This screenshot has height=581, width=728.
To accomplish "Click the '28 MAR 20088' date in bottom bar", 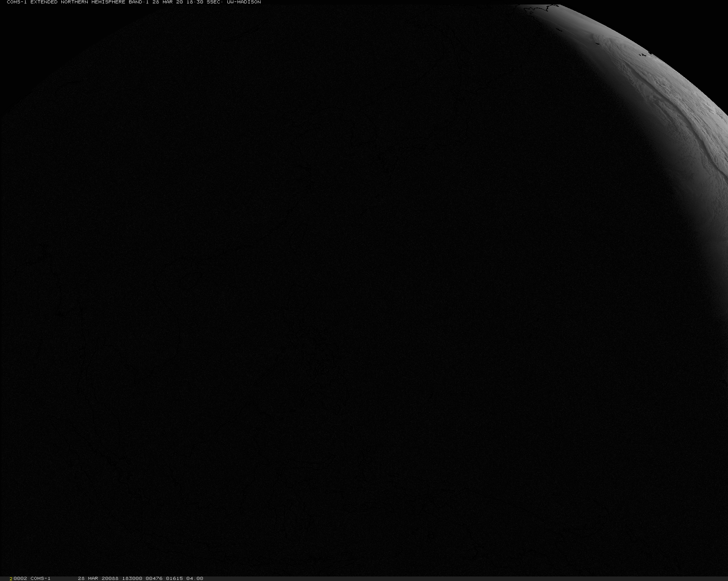I will point(98,578).
